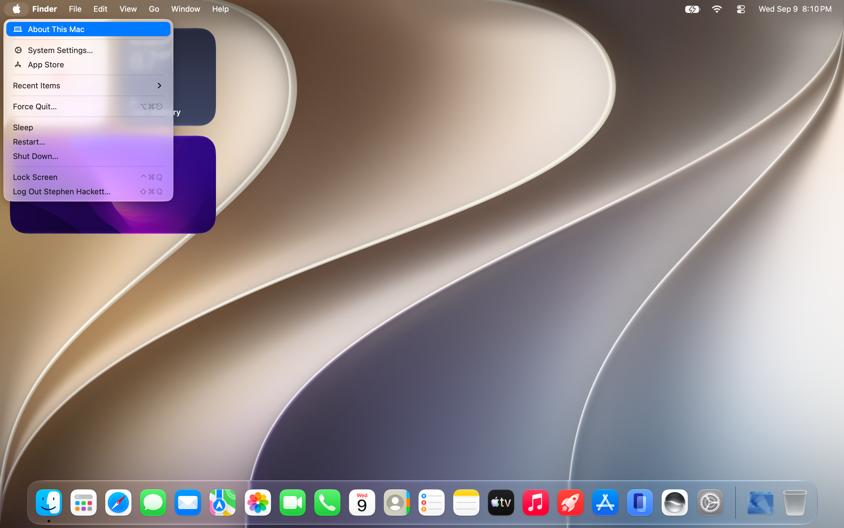
Task: Select Shut Down... in the Apple menu
Action: (x=88, y=157)
